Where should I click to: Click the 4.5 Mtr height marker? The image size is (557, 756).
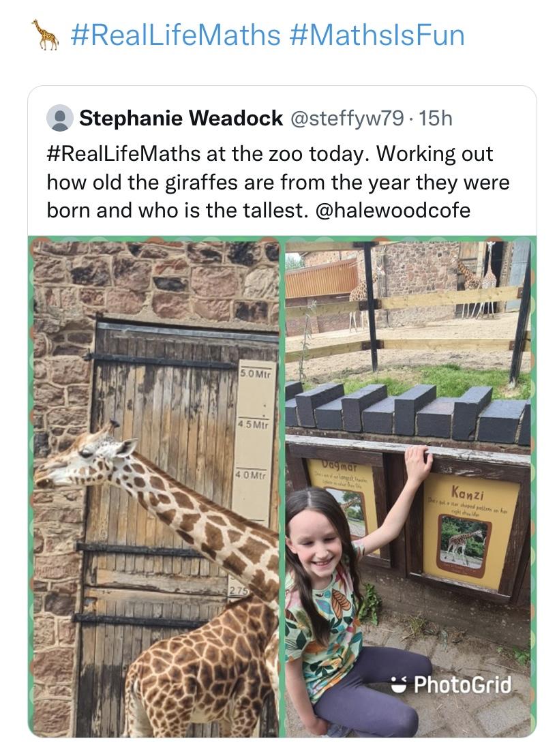click(252, 425)
